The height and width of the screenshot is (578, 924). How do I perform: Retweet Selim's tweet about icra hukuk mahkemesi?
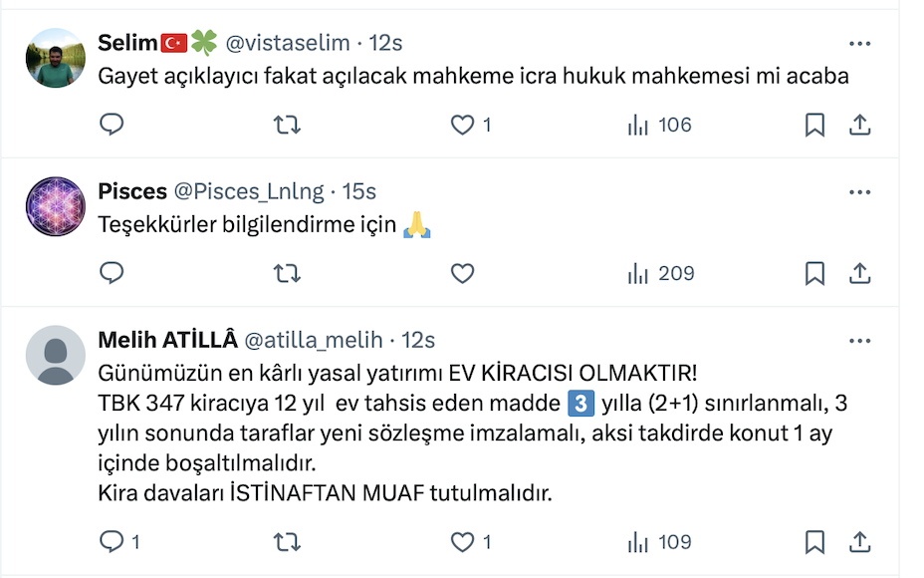pos(287,125)
